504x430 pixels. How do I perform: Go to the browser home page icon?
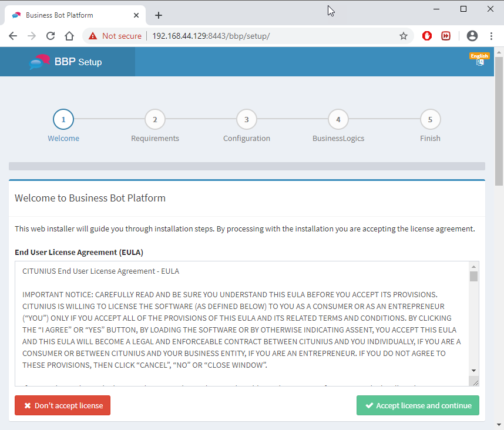tap(69, 36)
